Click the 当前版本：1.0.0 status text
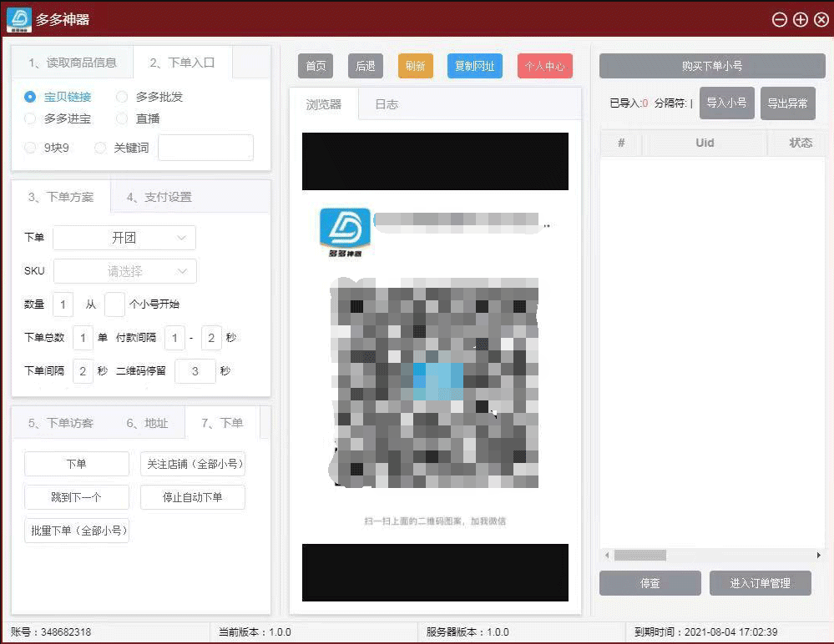Screen dimensions: 834x644 255,631
